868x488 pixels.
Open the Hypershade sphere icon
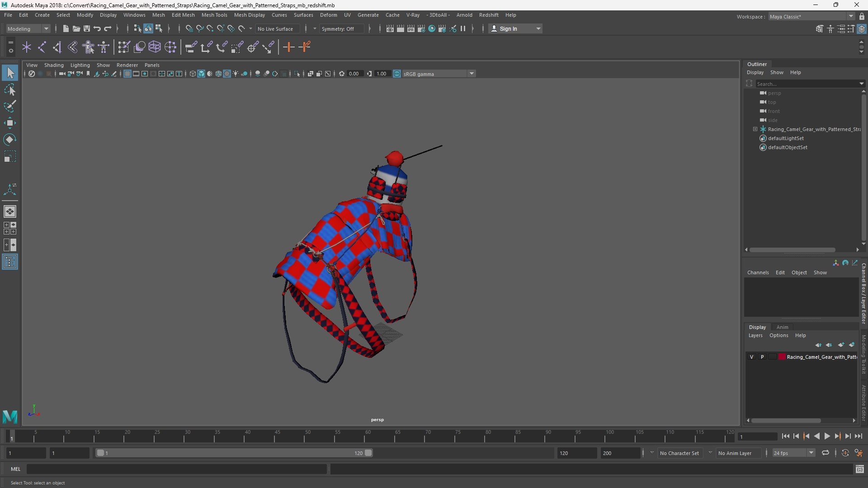pos(432,29)
